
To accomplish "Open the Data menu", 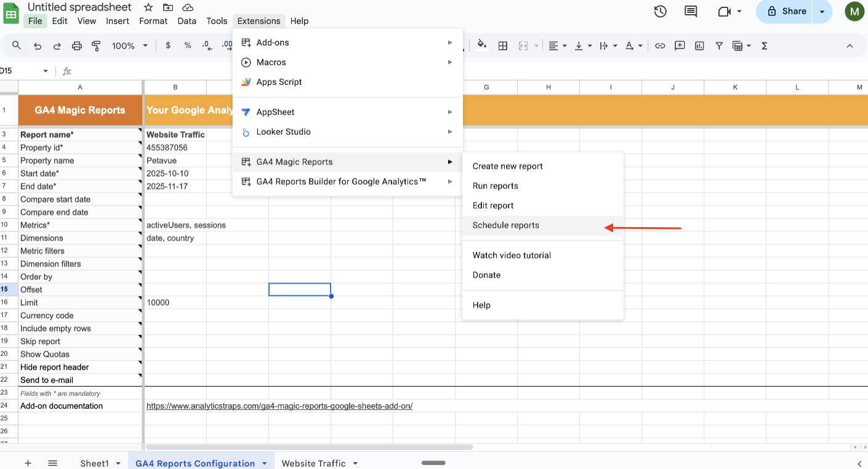I will click(x=187, y=21).
